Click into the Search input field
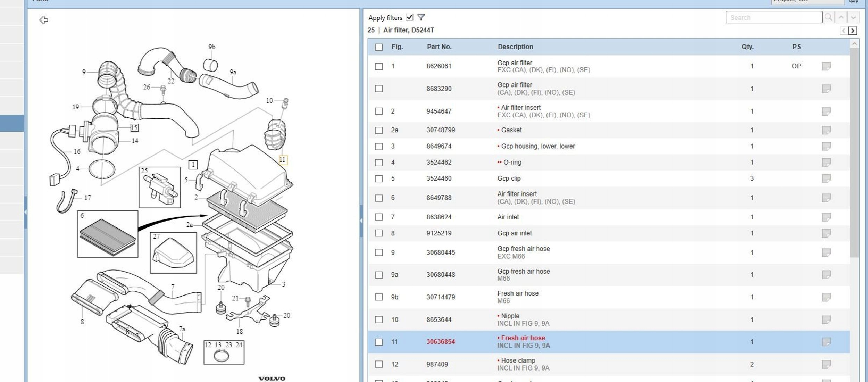 click(x=774, y=17)
